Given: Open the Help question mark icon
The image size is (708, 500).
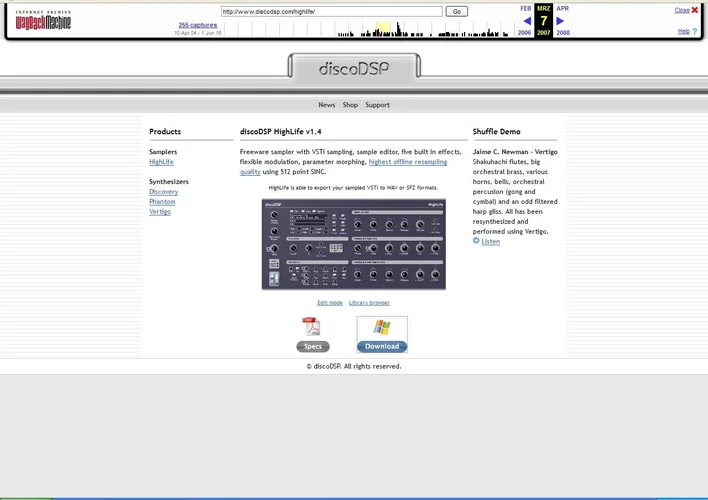Looking at the screenshot, I should (695, 31).
